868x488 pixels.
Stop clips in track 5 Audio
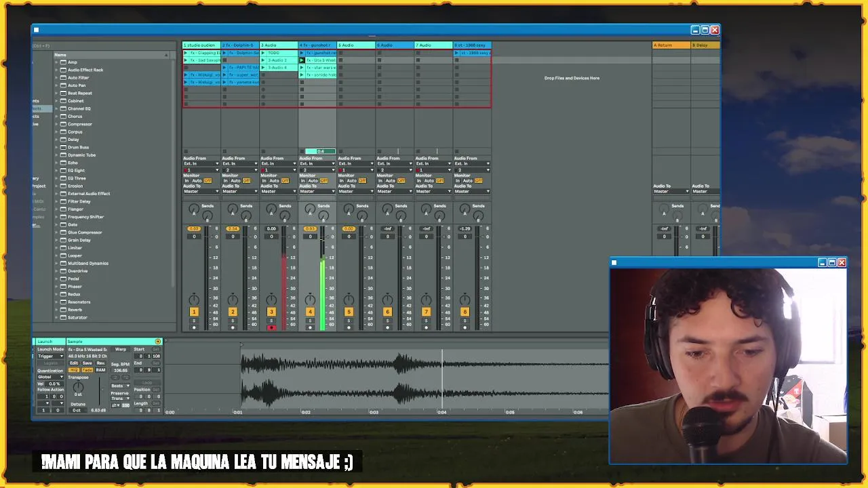(x=340, y=151)
